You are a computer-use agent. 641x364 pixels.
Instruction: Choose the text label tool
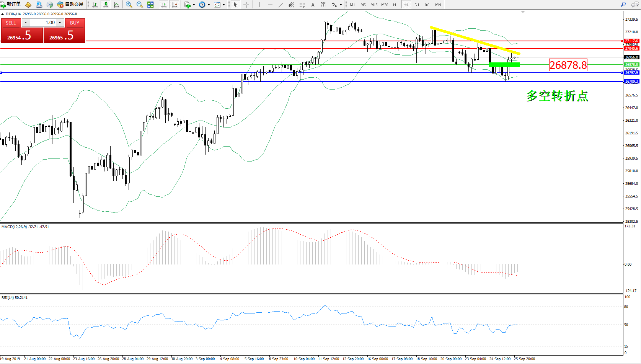[313, 5]
